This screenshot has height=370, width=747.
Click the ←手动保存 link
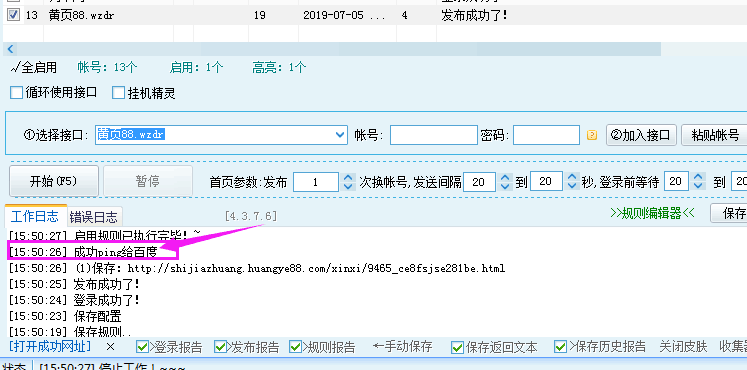point(402,346)
